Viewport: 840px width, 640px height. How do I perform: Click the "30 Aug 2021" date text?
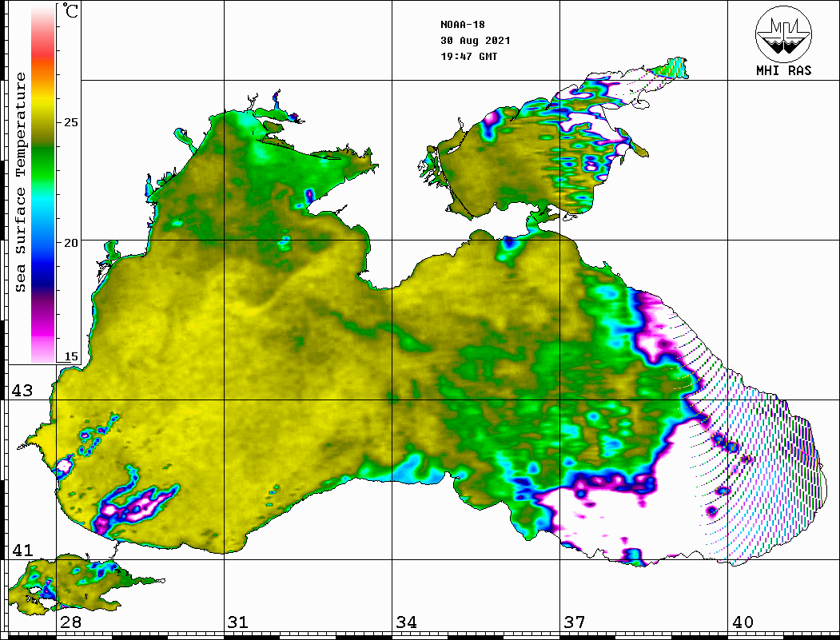pyautogui.click(x=476, y=41)
